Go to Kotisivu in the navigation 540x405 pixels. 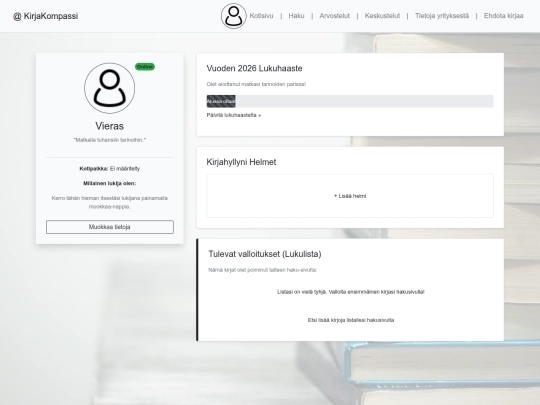coord(261,16)
